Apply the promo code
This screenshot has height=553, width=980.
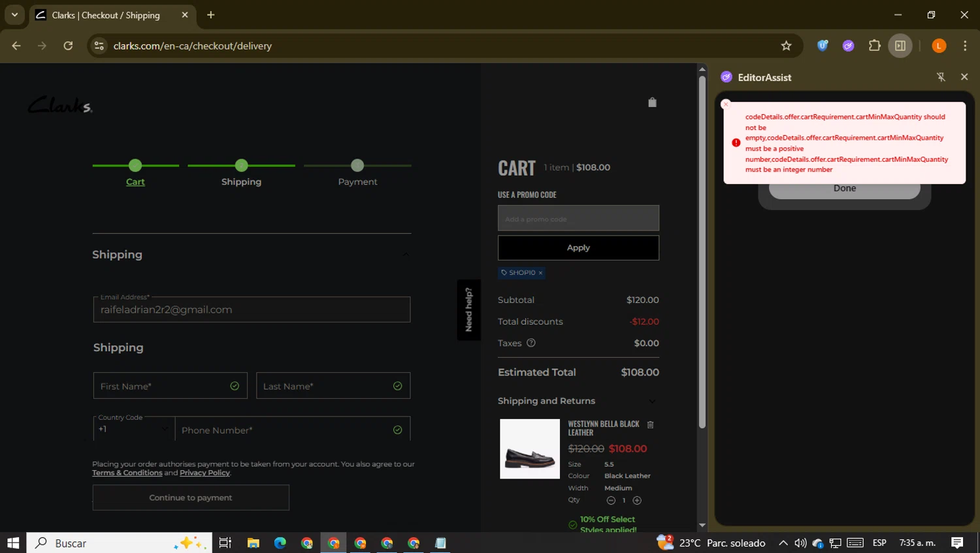(x=578, y=248)
